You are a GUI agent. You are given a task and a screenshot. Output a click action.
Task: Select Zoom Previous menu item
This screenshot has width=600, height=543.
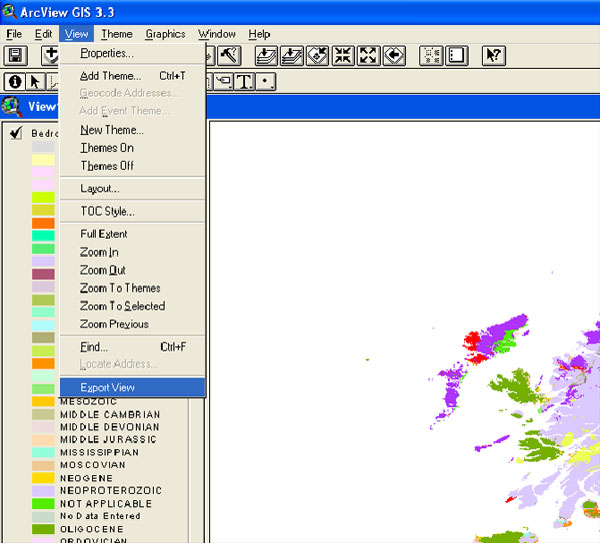pyautogui.click(x=132, y=324)
